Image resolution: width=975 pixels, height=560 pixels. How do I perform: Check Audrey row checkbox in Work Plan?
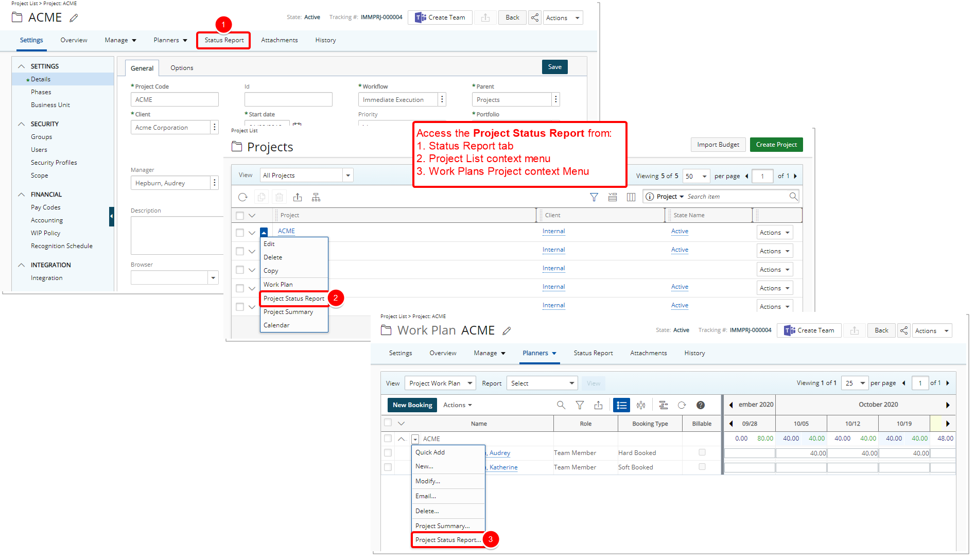pos(388,453)
